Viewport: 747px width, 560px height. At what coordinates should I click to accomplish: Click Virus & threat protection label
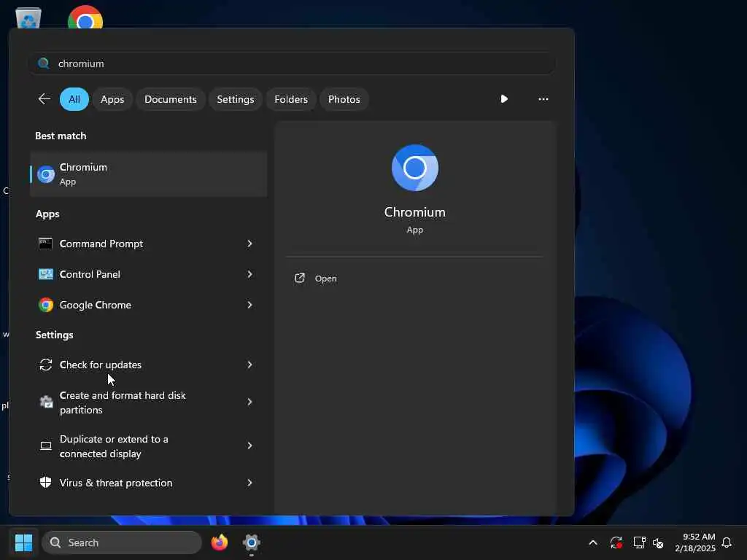pos(116,483)
